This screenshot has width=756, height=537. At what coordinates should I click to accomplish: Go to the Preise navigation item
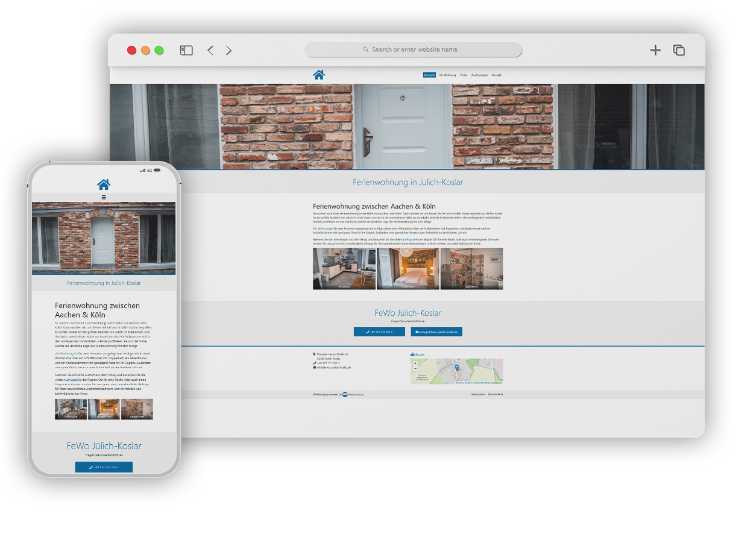coord(464,75)
